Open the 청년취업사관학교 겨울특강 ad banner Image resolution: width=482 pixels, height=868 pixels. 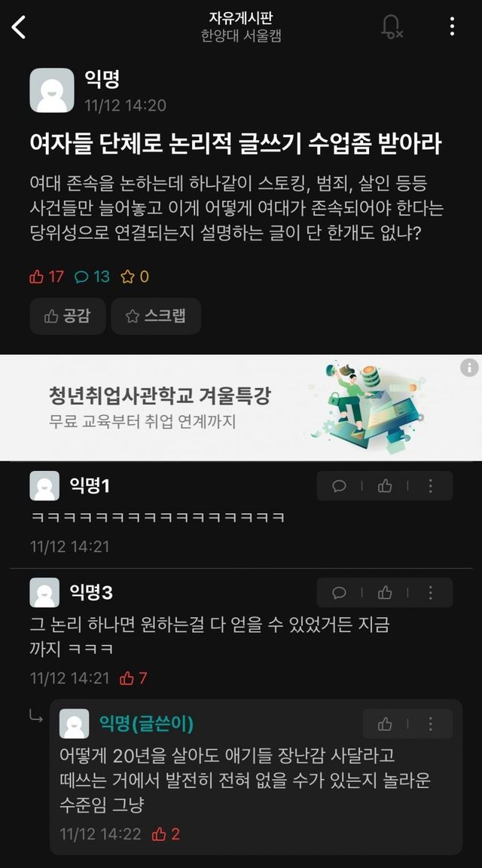[241, 408]
